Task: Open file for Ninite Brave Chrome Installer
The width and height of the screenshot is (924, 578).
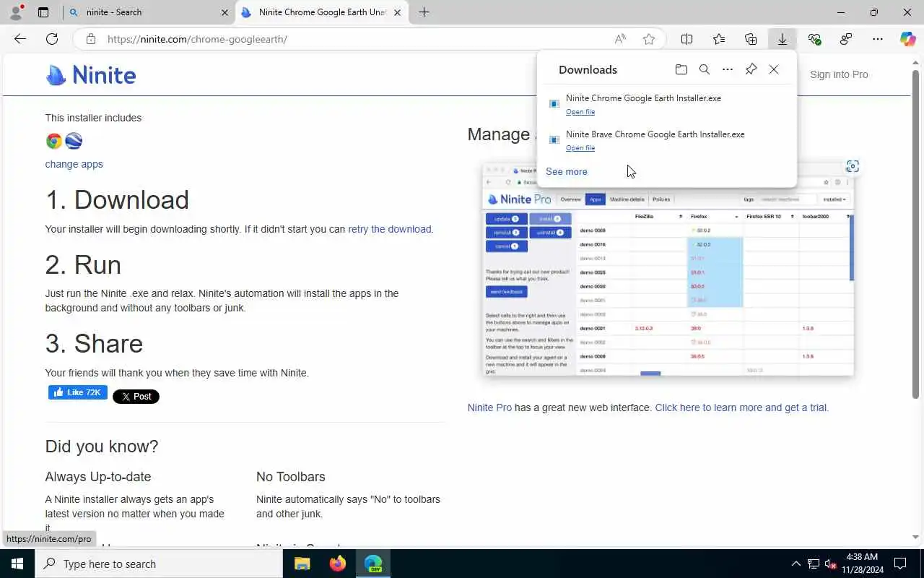Action: 580,148
